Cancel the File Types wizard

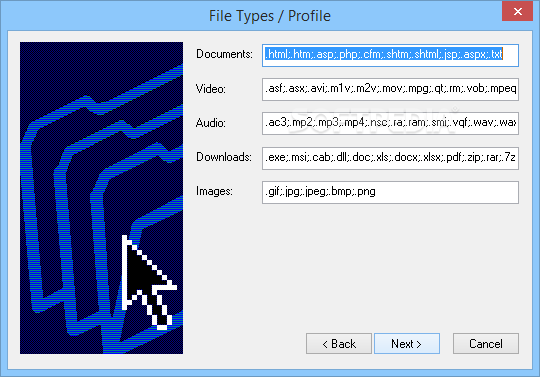(x=486, y=344)
